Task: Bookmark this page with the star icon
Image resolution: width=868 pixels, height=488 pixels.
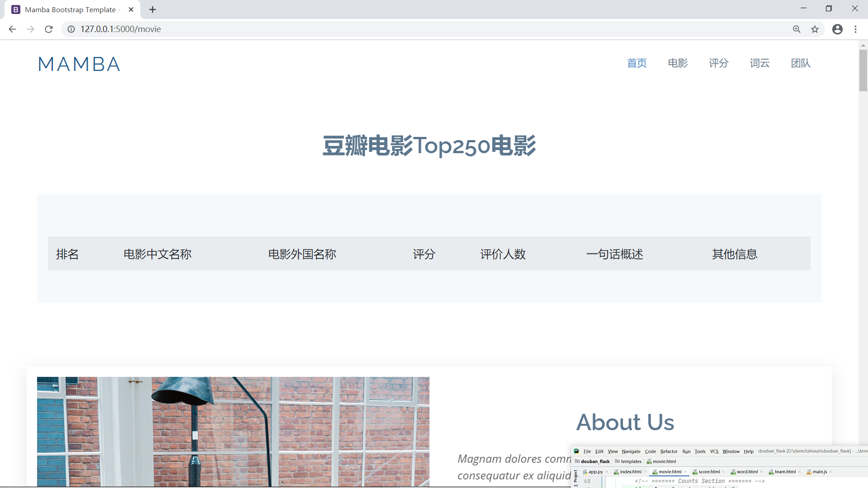Action: coord(815,29)
